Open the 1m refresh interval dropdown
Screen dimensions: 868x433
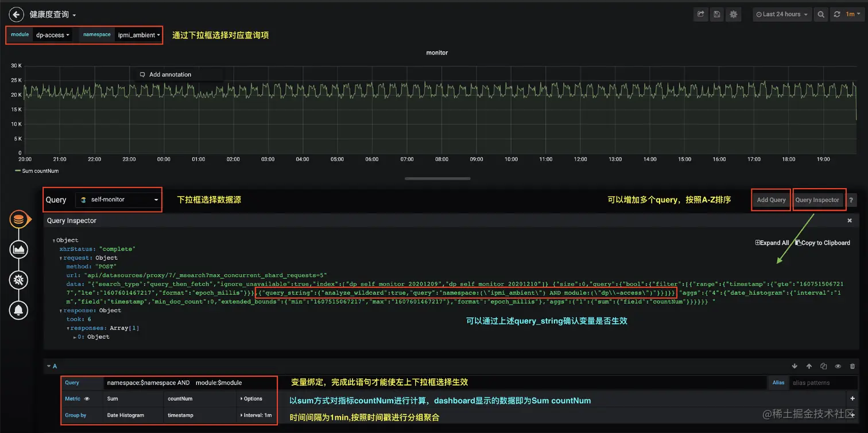[x=852, y=14]
